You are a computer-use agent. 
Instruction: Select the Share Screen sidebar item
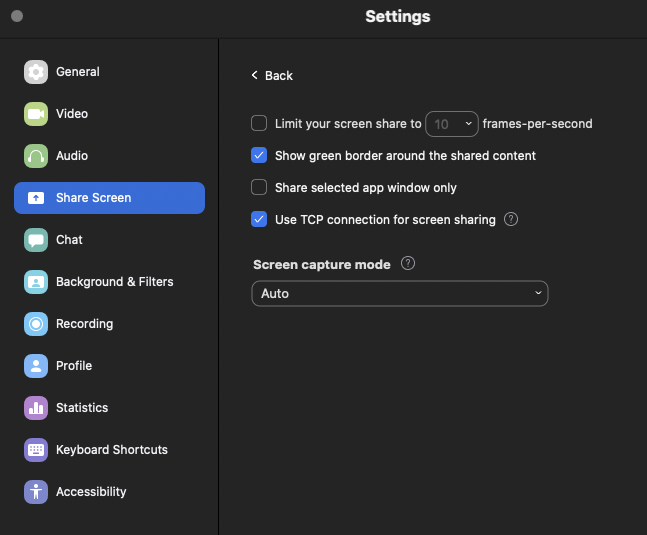(x=109, y=198)
